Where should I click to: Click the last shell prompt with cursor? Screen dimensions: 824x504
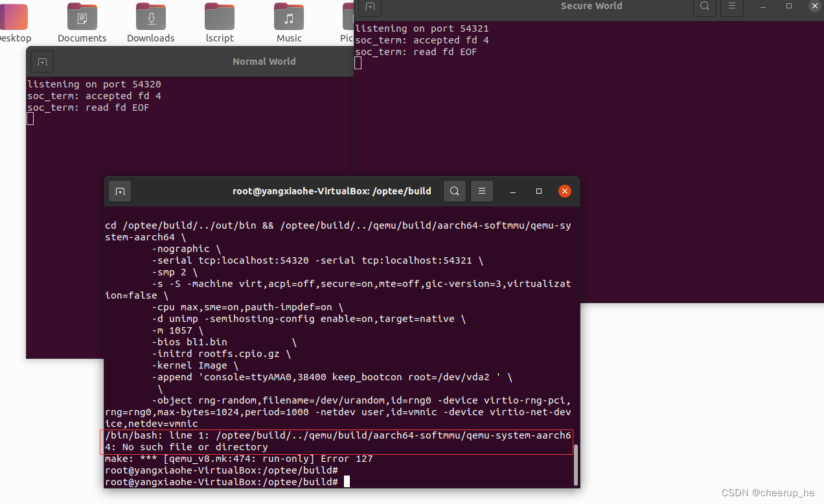tap(227, 482)
